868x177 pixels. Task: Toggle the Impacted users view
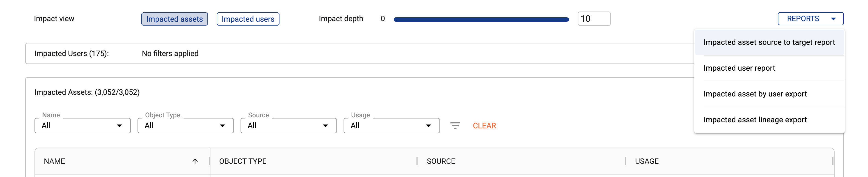[248, 19]
